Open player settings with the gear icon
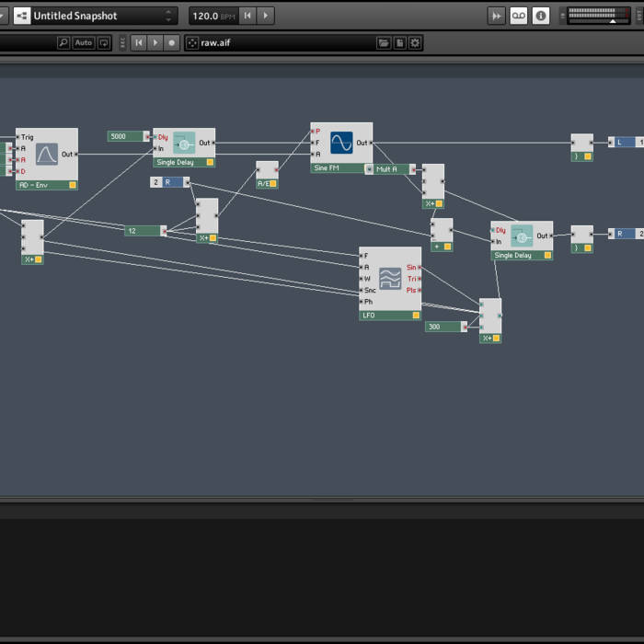The image size is (644, 644). click(x=415, y=42)
